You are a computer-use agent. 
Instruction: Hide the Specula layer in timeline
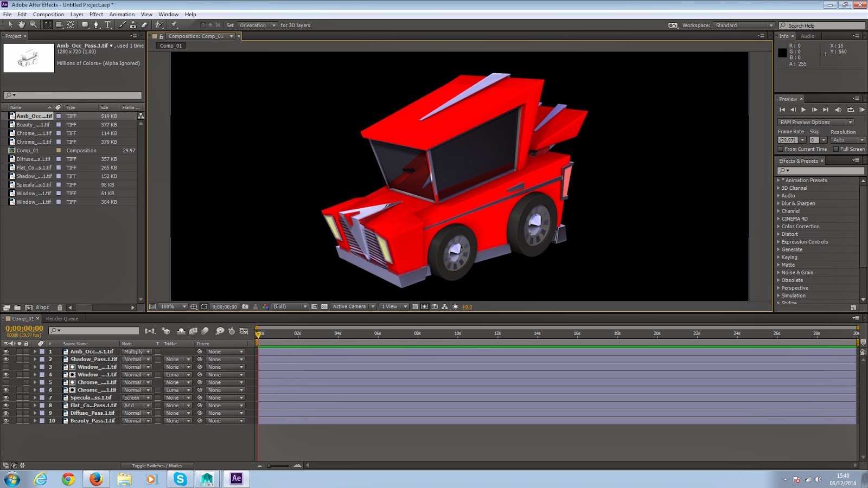pos(6,397)
